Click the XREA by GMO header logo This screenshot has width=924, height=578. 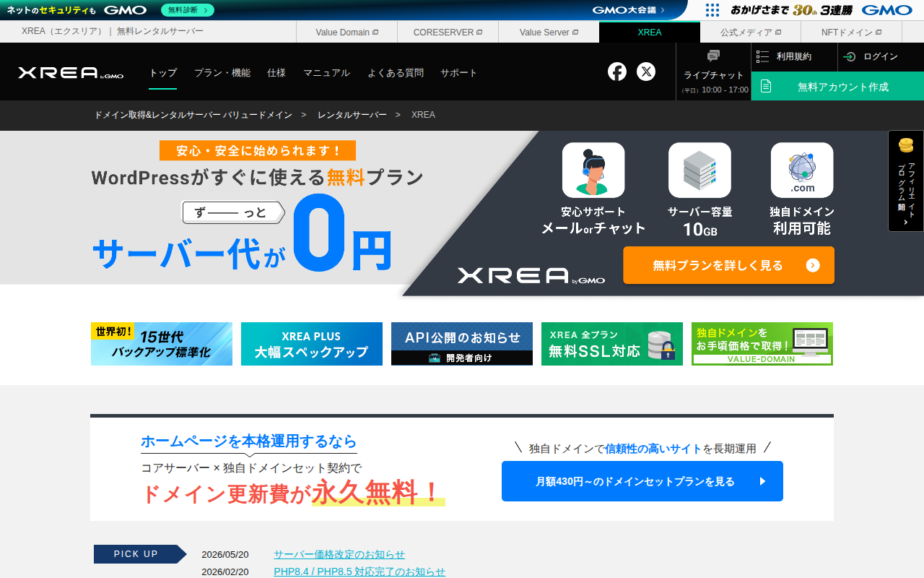click(x=71, y=73)
